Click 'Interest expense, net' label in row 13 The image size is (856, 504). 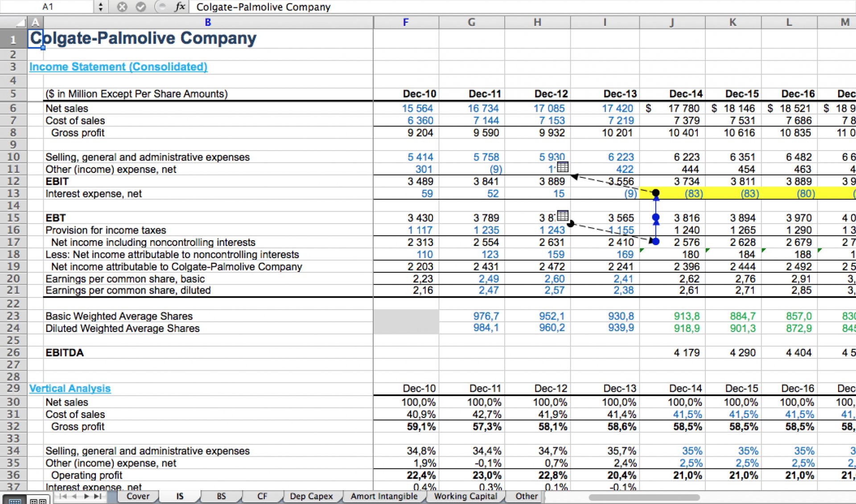pos(94,193)
